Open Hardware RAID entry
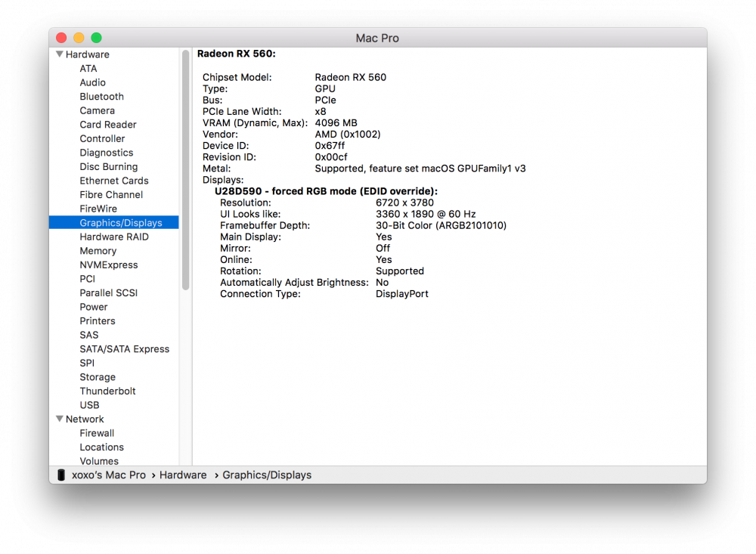The width and height of the screenshot is (756, 554). [x=114, y=237]
